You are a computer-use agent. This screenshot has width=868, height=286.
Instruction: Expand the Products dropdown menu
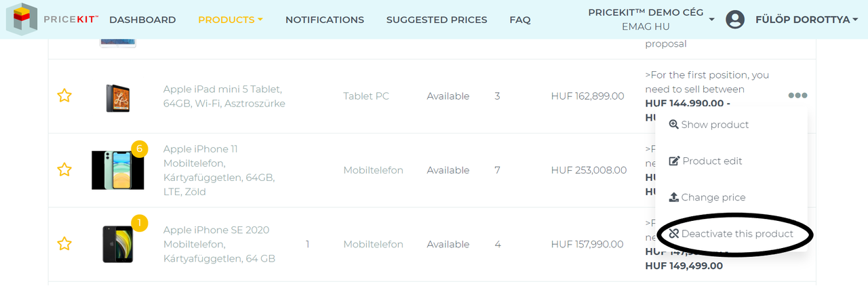click(231, 20)
